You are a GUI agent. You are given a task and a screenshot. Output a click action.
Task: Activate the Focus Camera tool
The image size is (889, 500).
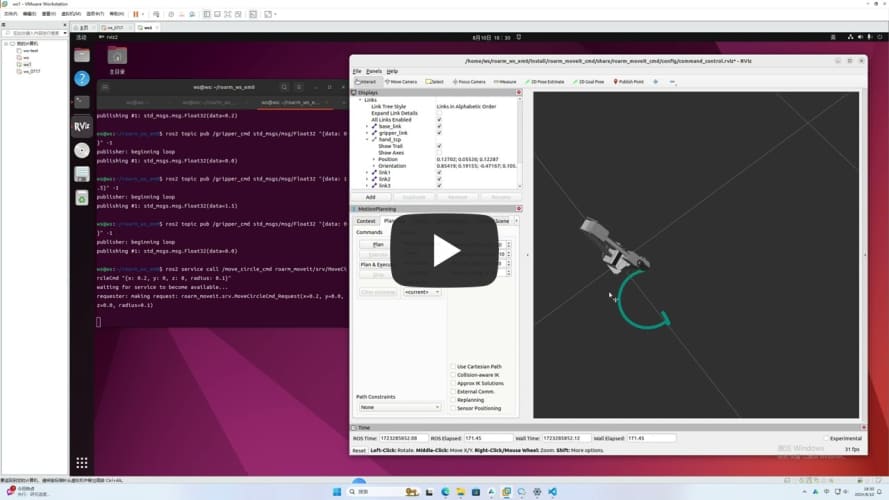pos(469,82)
